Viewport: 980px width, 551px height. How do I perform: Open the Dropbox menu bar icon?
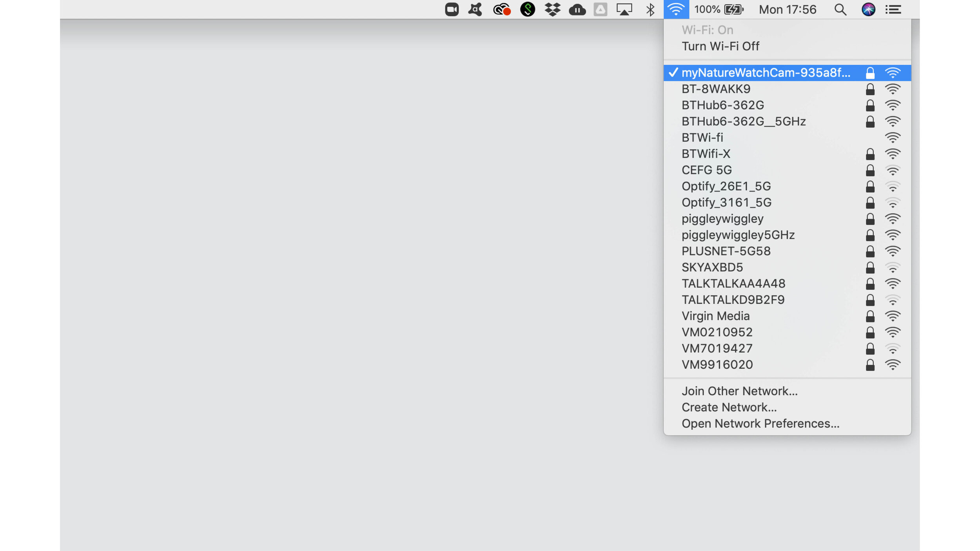(552, 9)
